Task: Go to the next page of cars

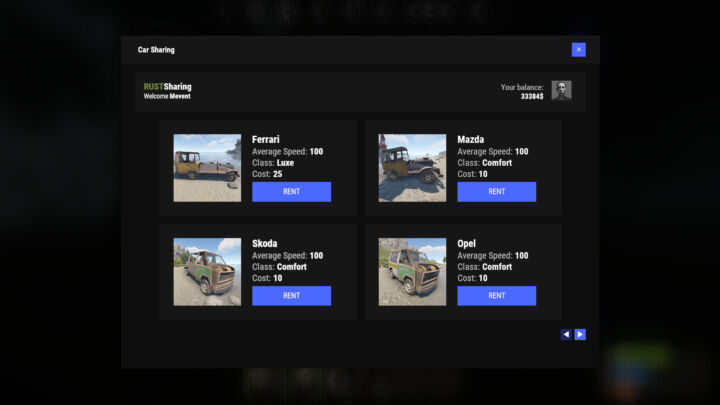Action: 580,334
